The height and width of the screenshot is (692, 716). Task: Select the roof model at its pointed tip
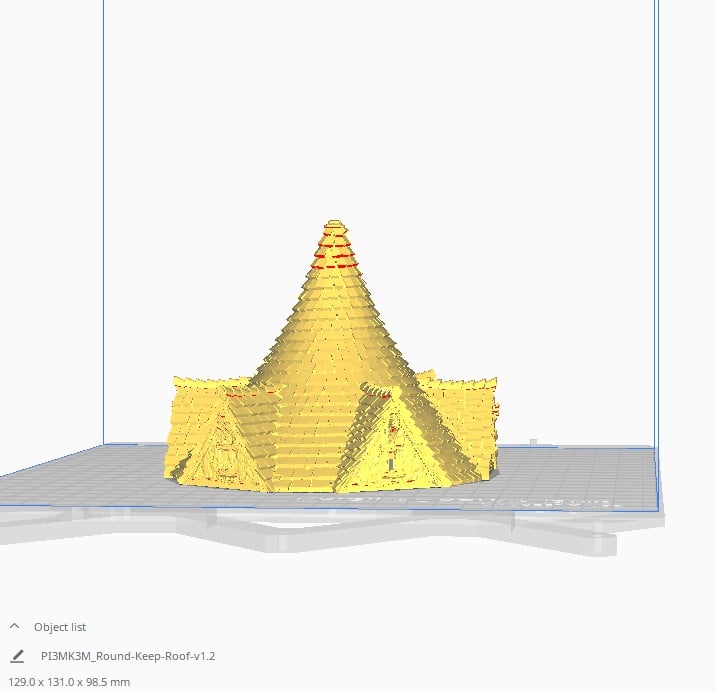coord(335,225)
